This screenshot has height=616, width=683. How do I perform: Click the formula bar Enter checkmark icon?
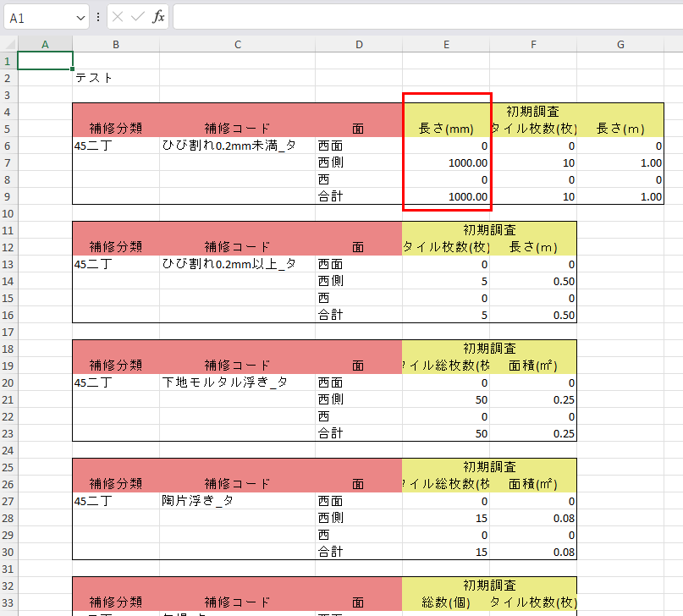138,17
